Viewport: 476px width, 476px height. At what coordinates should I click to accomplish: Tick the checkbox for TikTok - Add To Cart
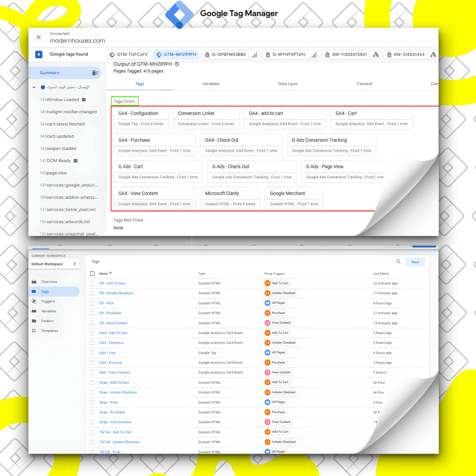[x=93, y=432]
